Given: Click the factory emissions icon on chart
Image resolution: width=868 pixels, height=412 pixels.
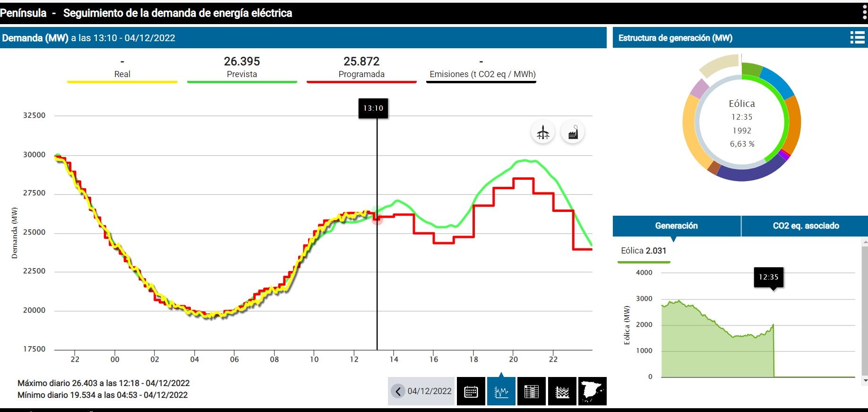Looking at the screenshot, I should tap(573, 133).
